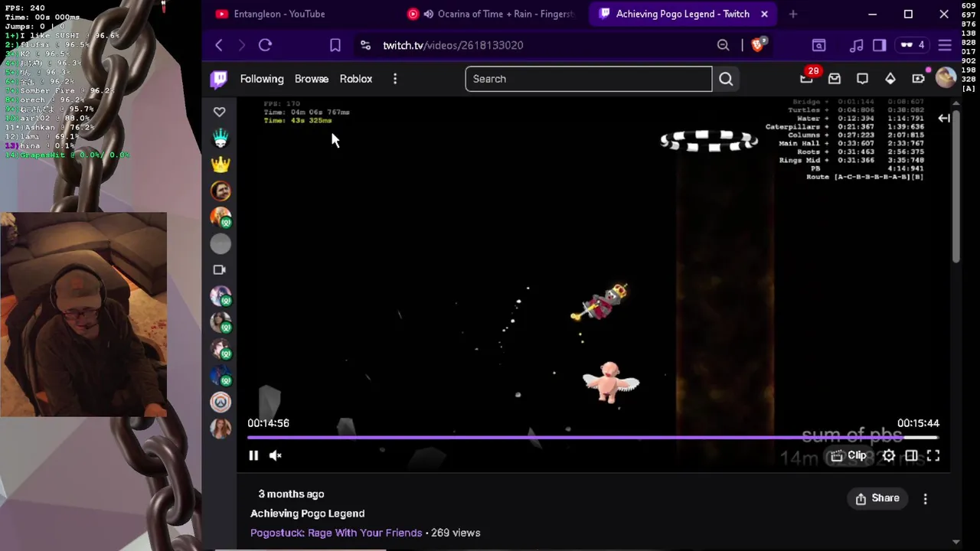Click the 00:14:56 elapsed time label

[x=268, y=423]
